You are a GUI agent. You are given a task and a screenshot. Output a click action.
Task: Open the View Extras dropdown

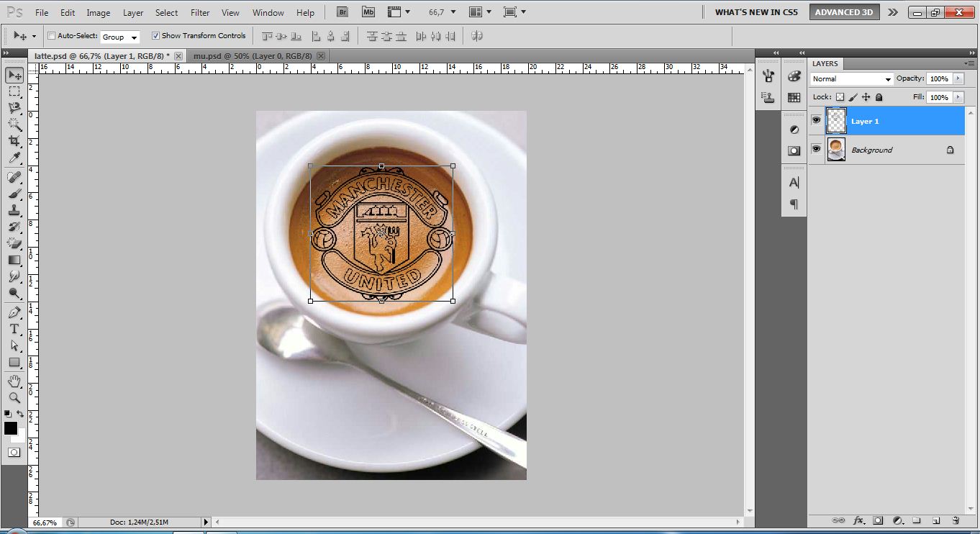[x=399, y=12]
